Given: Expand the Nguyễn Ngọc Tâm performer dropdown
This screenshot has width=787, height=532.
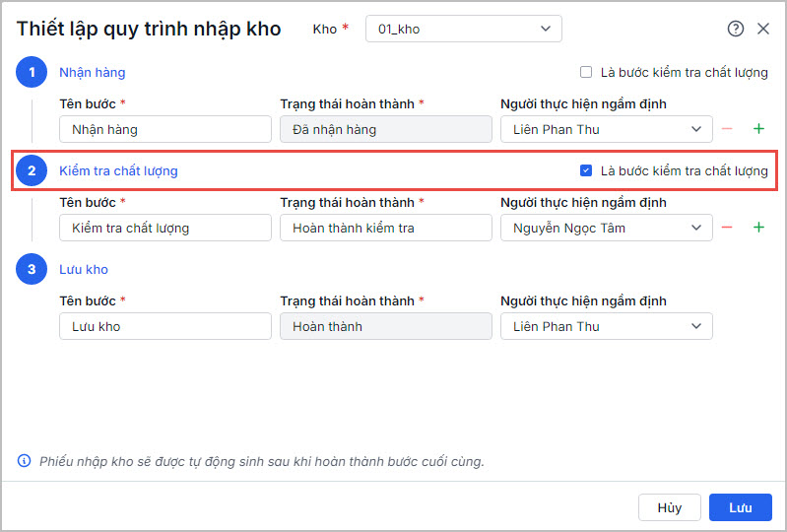Looking at the screenshot, I should [x=606, y=228].
